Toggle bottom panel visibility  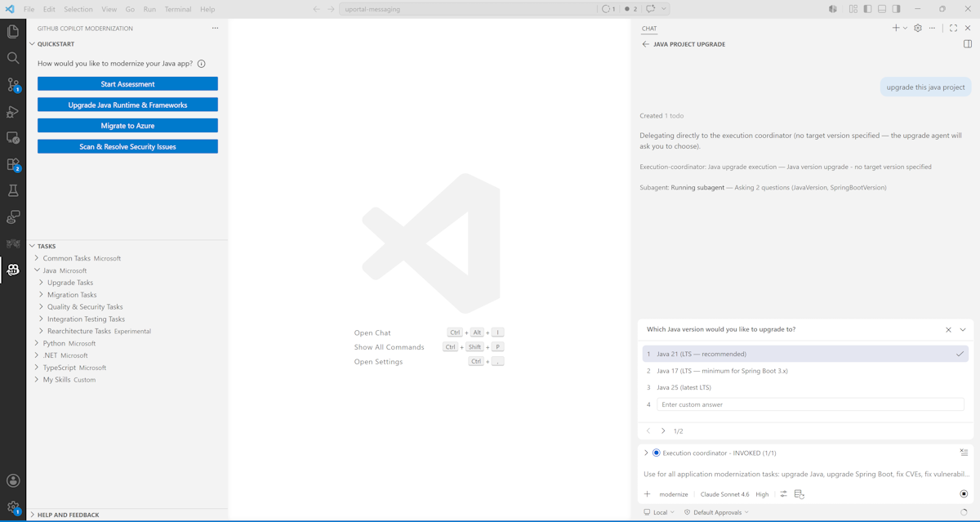pos(882,9)
